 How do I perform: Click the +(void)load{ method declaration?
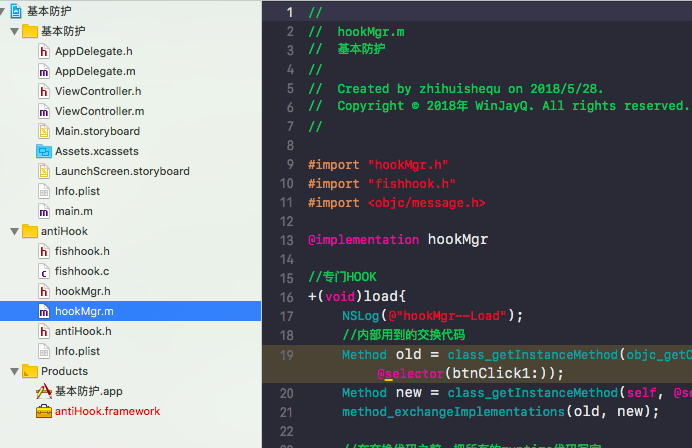pyautogui.click(x=357, y=296)
